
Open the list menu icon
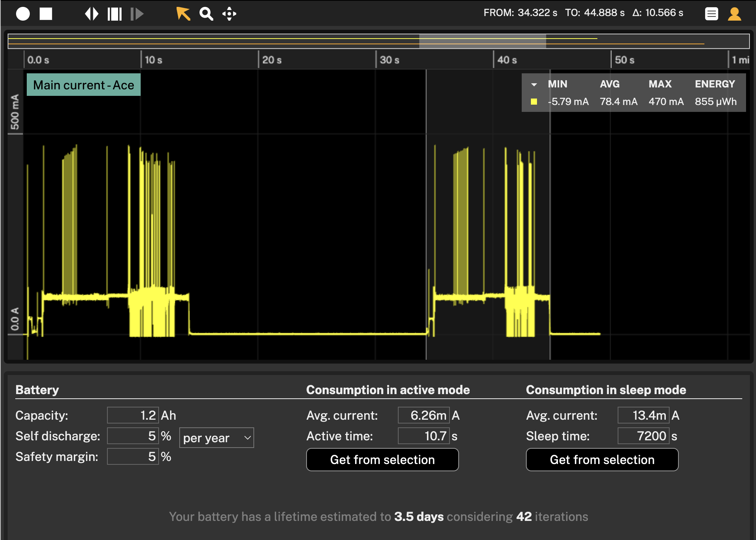tap(711, 14)
